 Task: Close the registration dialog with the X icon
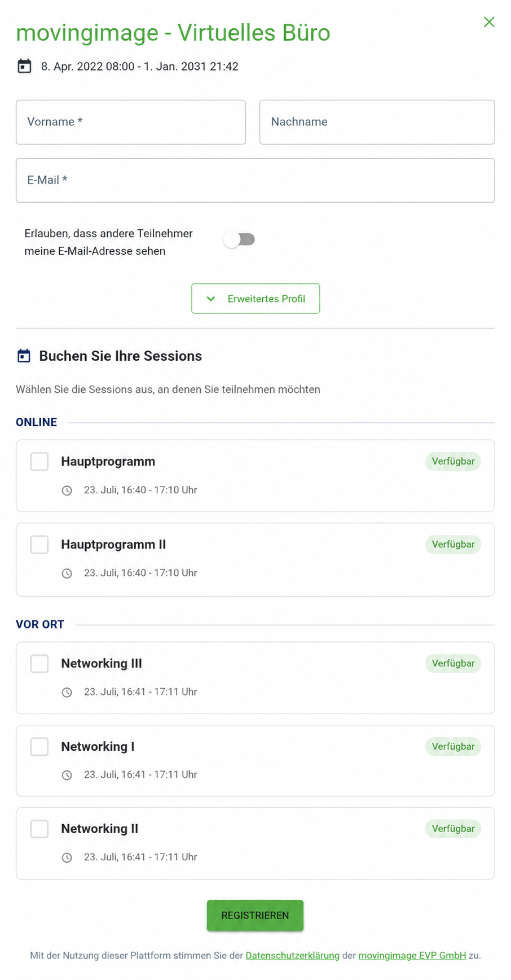click(x=489, y=22)
